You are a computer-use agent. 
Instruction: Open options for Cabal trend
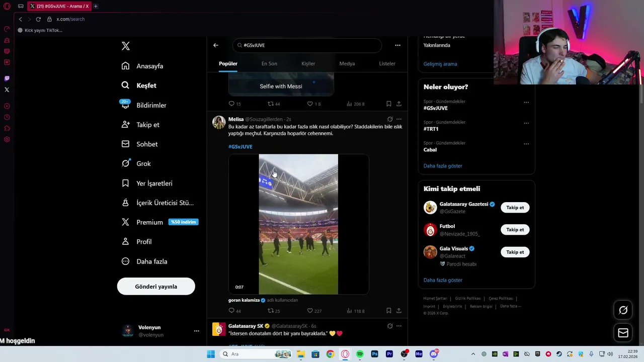[526, 144]
